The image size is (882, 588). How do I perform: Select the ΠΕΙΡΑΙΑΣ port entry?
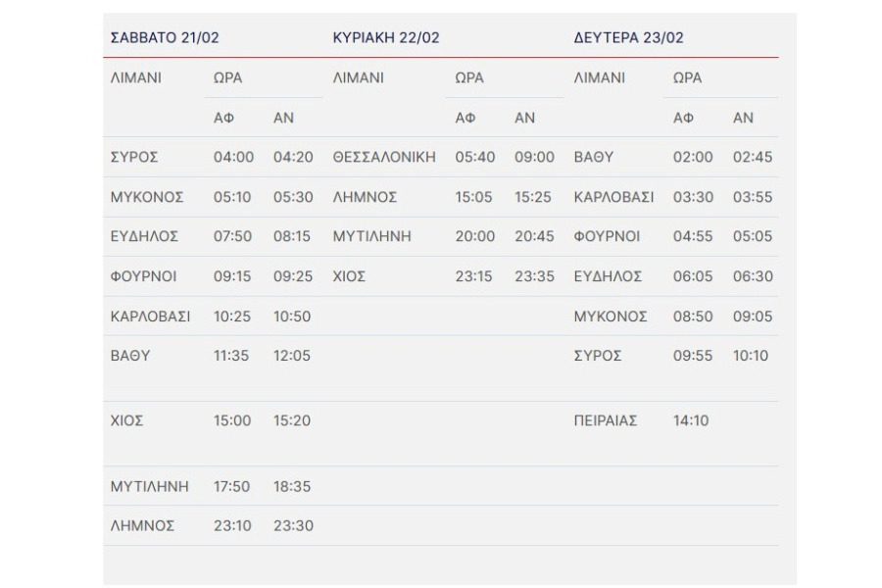tap(606, 420)
